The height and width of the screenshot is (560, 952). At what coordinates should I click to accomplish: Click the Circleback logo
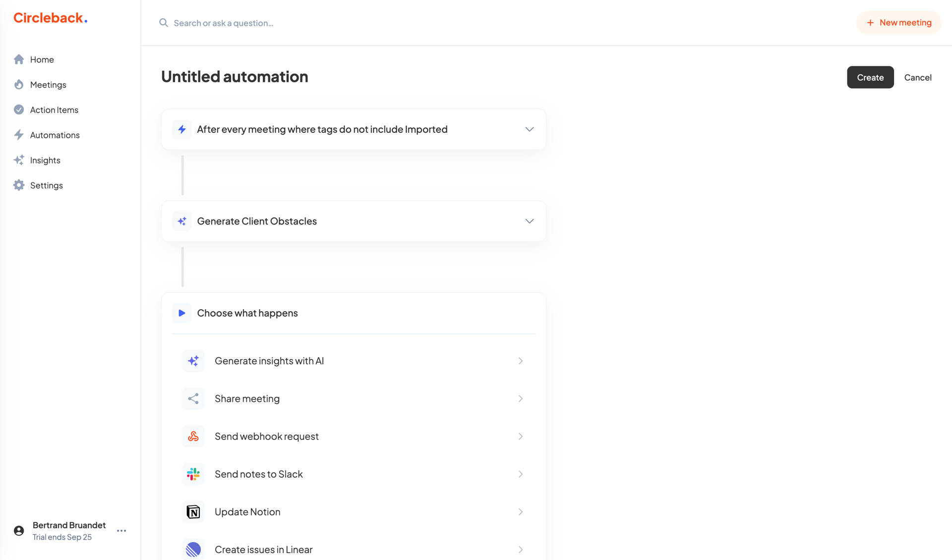click(50, 17)
